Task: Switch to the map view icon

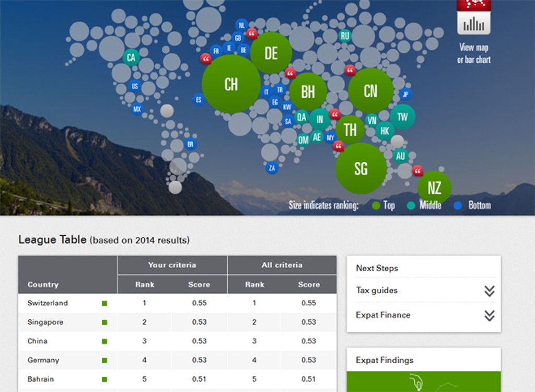Action: (x=474, y=5)
